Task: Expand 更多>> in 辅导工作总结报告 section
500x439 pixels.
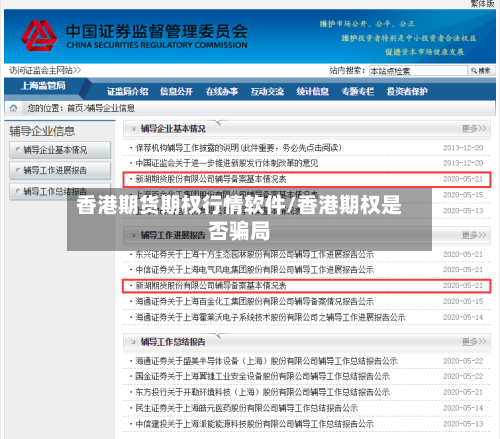Action: [474, 342]
